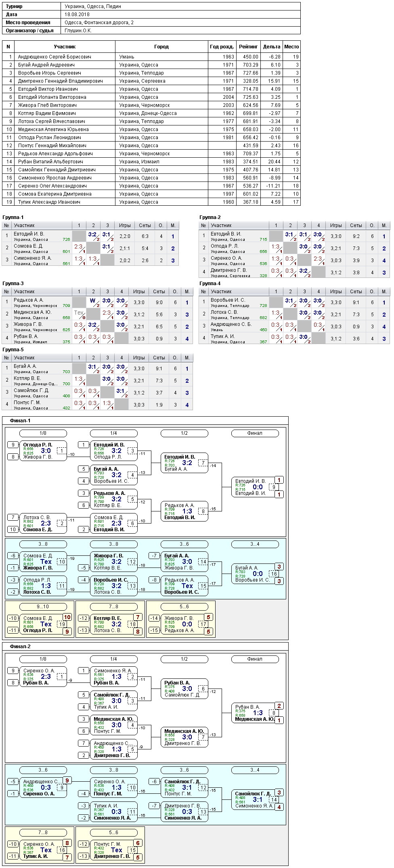
Task: Click the 'Рейтинг' column header
Action: [x=248, y=47]
